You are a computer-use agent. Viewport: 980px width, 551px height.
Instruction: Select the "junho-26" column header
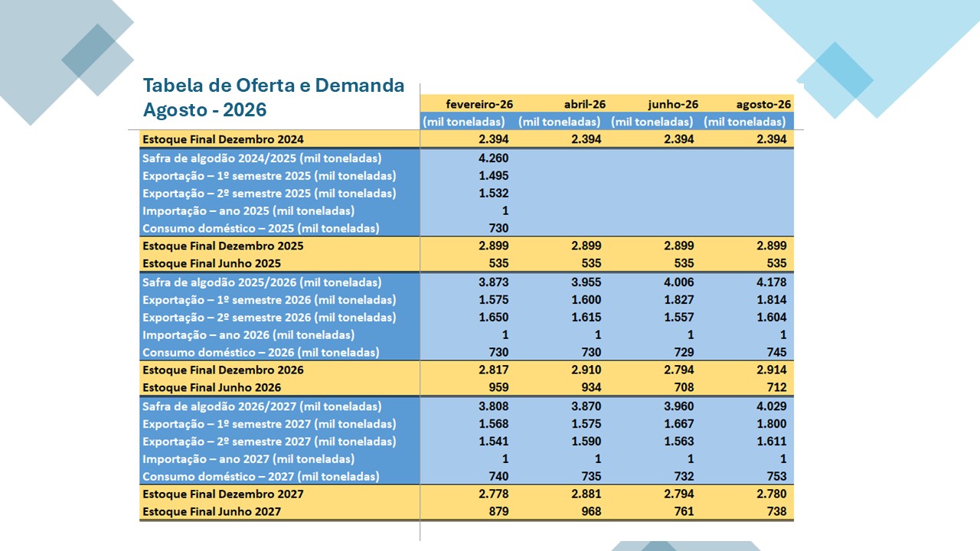pyautogui.click(x=673, y=104)
